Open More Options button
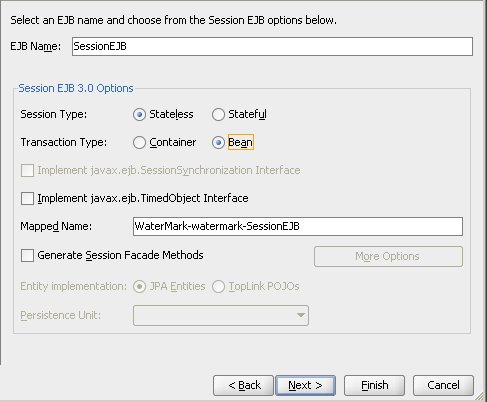Screen dimensions: 487x402 pos(388,256)
